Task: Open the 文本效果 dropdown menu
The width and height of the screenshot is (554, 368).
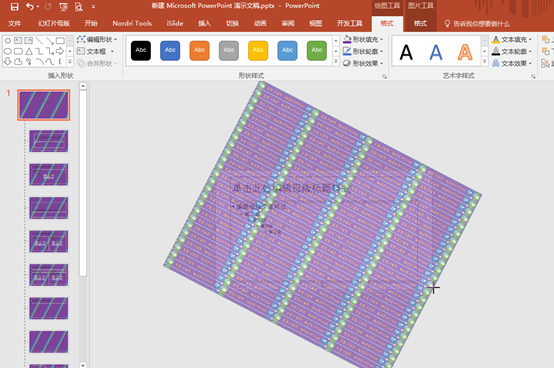Action: (x=512, y=64)
